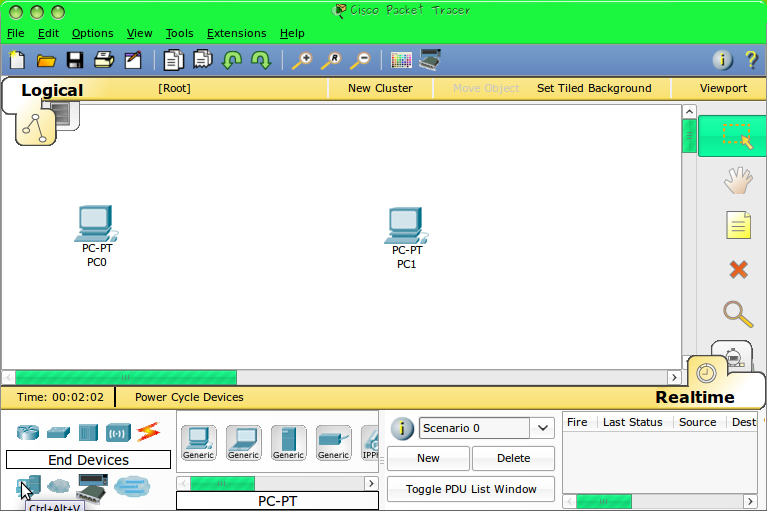
Task: Pick the Generic printer device
Action: pyautogui.click(x=334, y=443)
